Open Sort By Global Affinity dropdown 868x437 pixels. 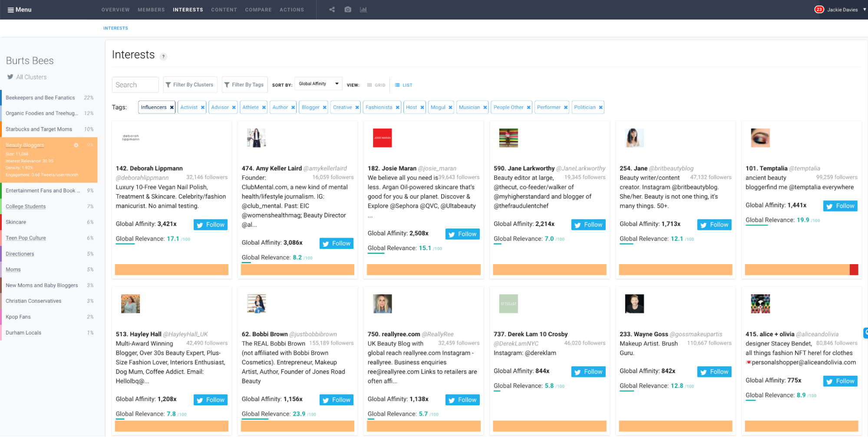pyautogui.click(x=318, y=84)
